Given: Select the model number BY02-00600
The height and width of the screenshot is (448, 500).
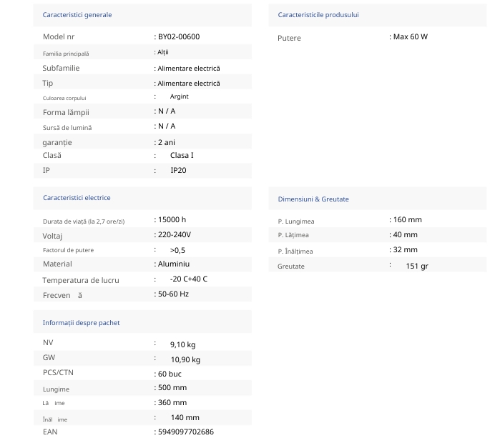Looking at the screenshot, I should (179, 36).
